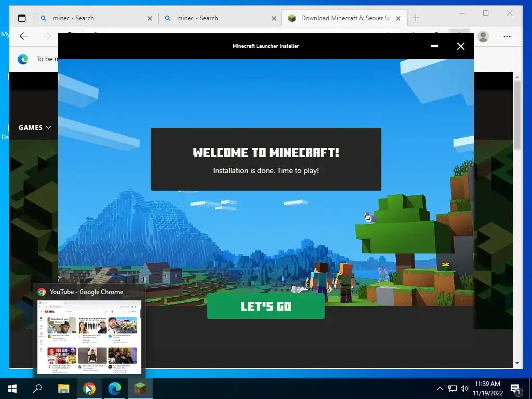Screen dimensions: 532x399
Task: Click the Edge logo in the info bar
Action: click(x=23, y=59)
